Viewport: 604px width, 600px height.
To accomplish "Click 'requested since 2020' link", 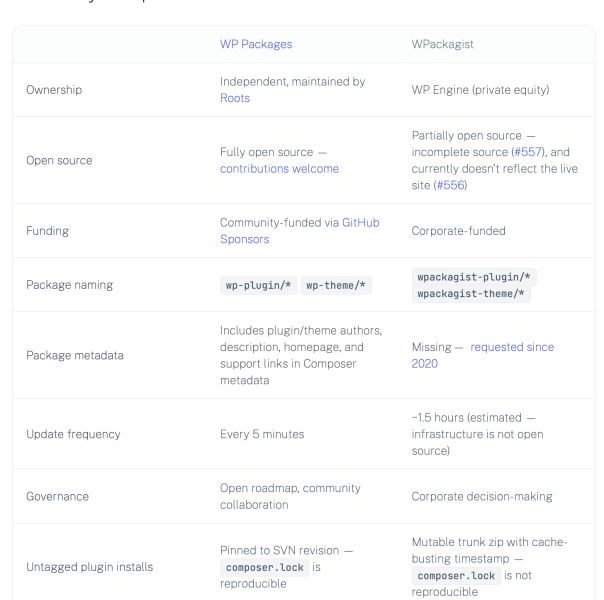I will click(511, 347).
